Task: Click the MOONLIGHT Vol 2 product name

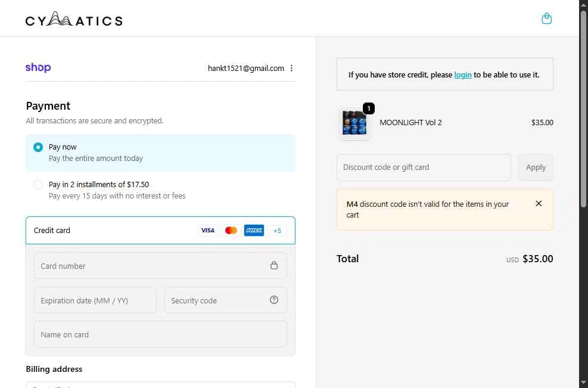Action: (410, 123)
